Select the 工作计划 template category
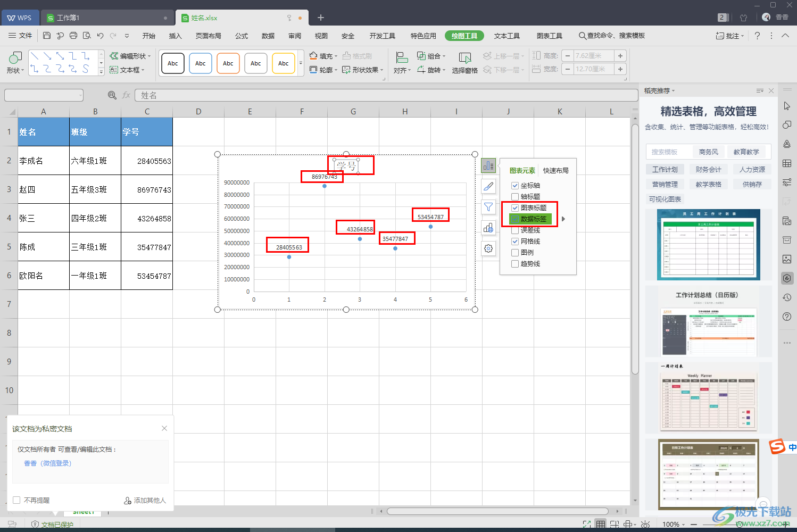 665,170
